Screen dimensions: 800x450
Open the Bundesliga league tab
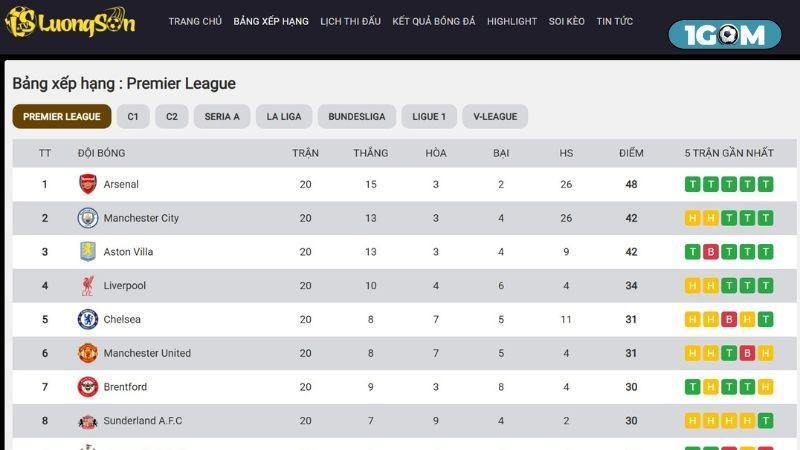tap(356, 117)
